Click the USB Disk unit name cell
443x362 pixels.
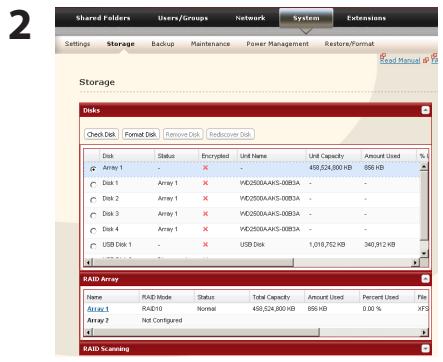252,244
